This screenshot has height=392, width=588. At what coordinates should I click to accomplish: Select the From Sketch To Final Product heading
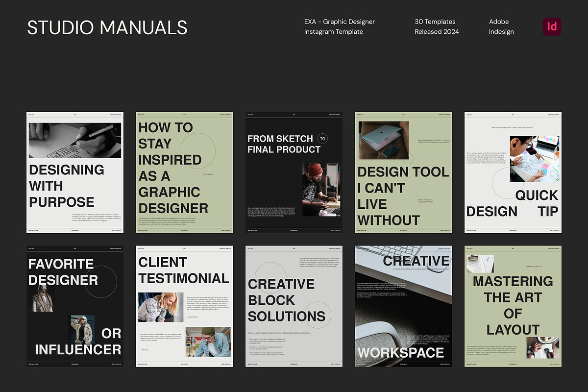pyautogui.click(x=284, y=144)
